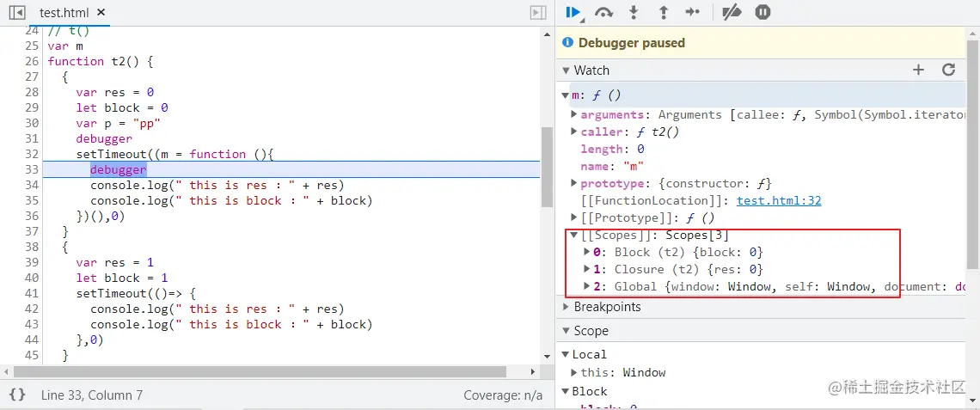Step over next function call
The height and width of the screenshot is (410, 980).
[x=603, y=12]
